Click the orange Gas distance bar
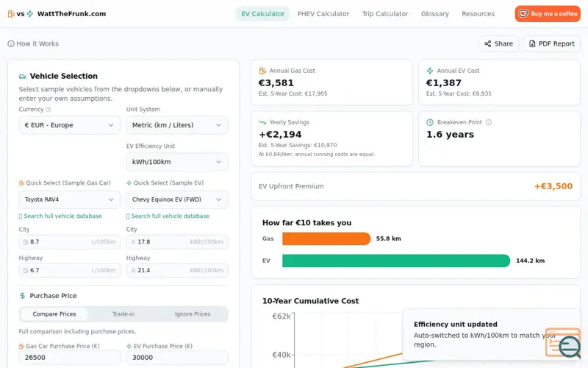 click(326, 238)
